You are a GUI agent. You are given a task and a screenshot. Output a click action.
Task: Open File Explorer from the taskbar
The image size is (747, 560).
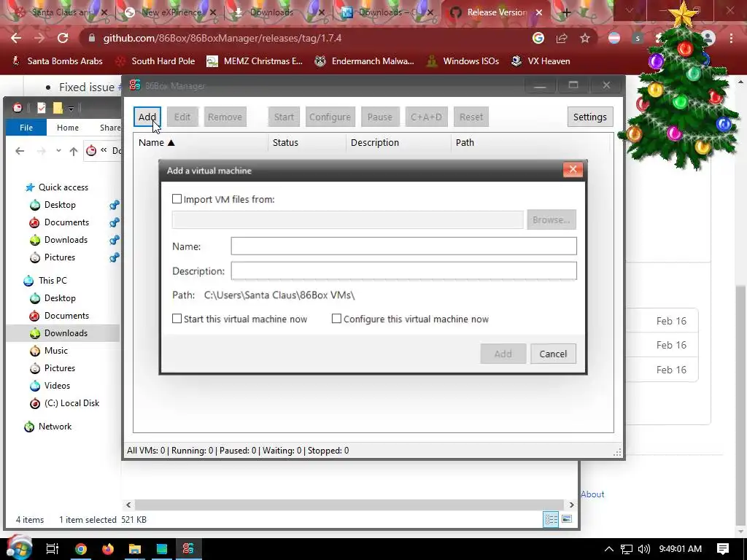135,549
